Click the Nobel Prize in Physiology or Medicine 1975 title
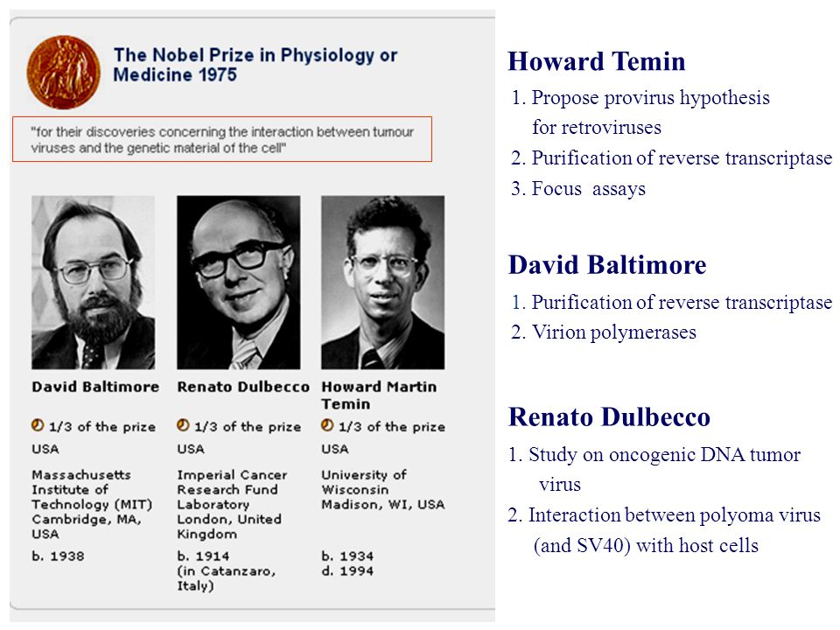Image resolution: width=840 pixels, height=630 pixels. pyautogui.click(x=255, y=64)
